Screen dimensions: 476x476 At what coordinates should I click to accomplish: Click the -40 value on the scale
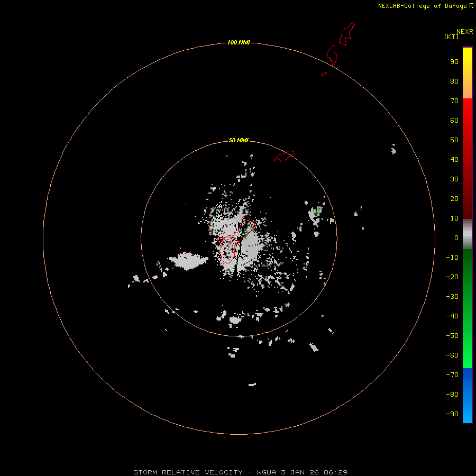(452, 316)
